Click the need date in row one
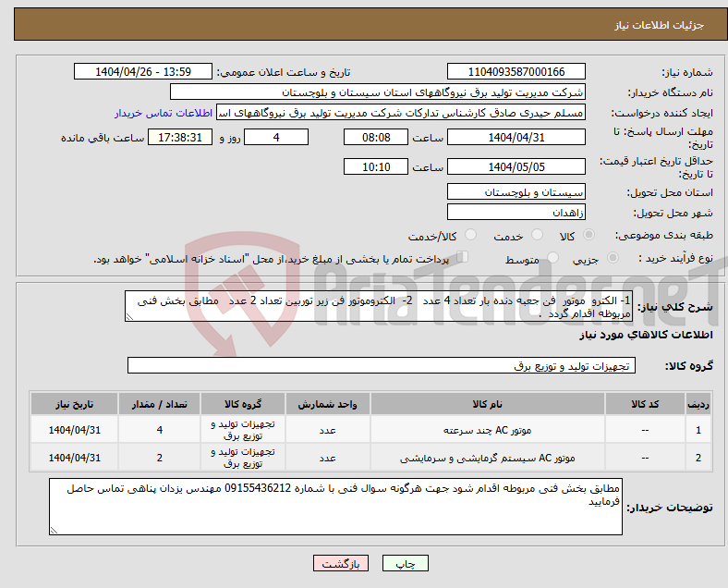 pyautogui.click(x=74, y=430)
